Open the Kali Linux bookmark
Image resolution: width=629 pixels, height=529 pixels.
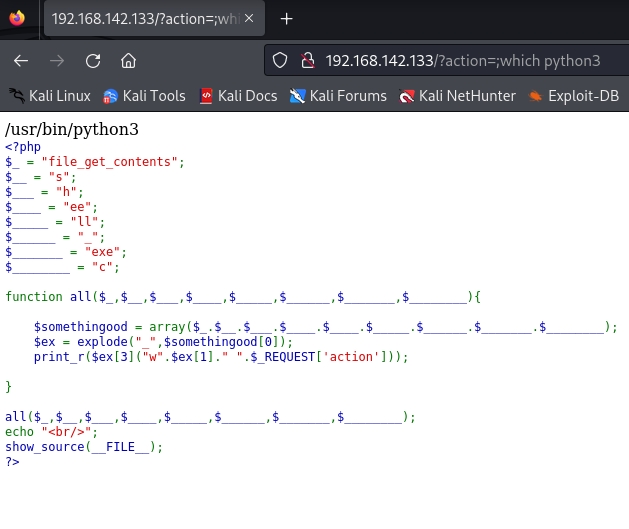tap(50, 96)
